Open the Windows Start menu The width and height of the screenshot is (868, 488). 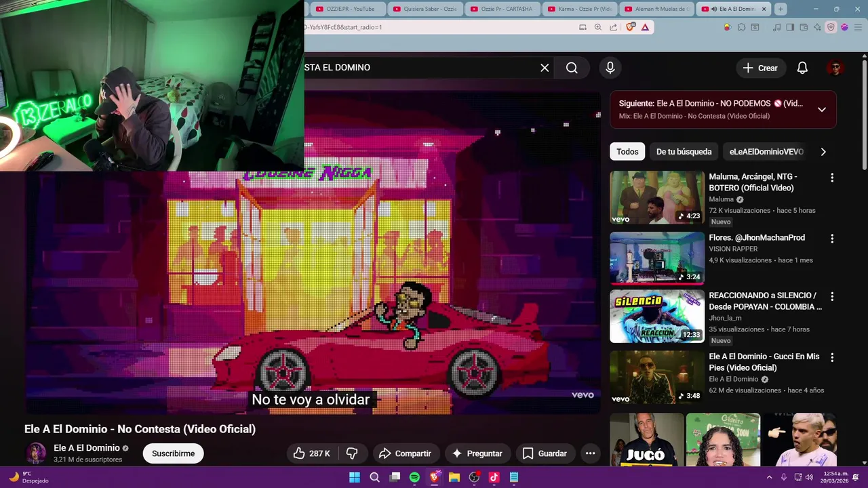(x=355, y=477)
